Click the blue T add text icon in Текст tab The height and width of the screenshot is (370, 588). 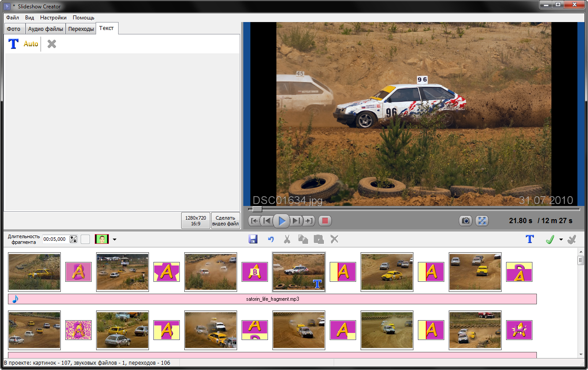click(14, 44)
